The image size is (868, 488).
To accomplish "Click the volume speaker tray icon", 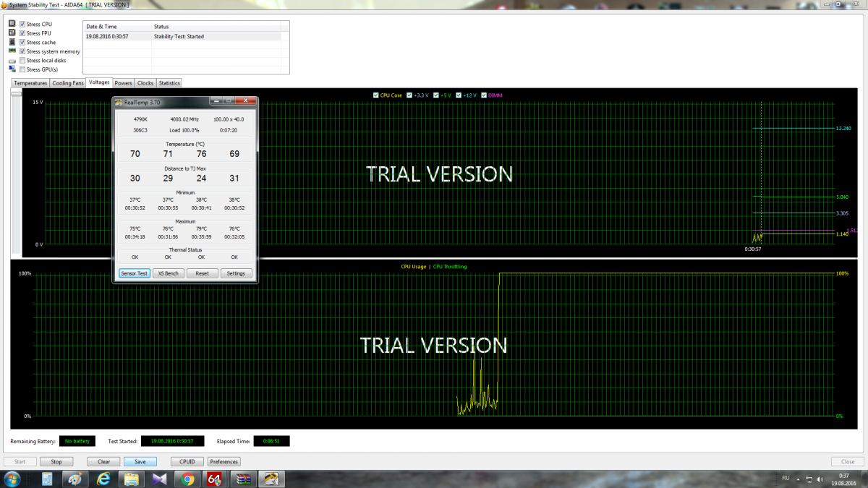I will tap(819, 479).
